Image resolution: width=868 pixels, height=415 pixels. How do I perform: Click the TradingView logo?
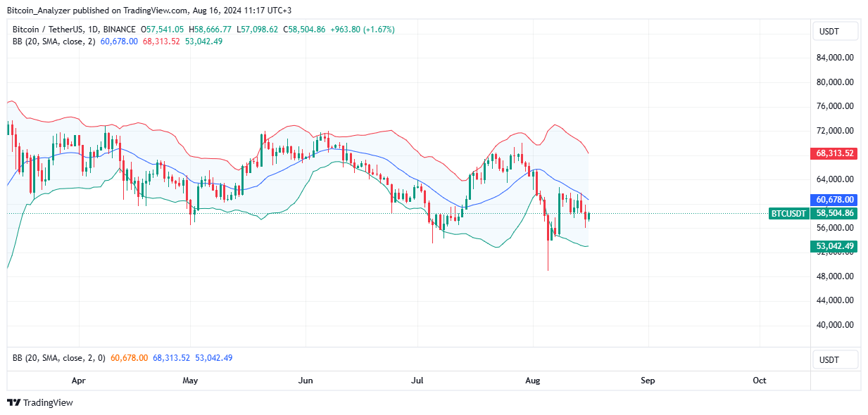(x=13, y=402)
